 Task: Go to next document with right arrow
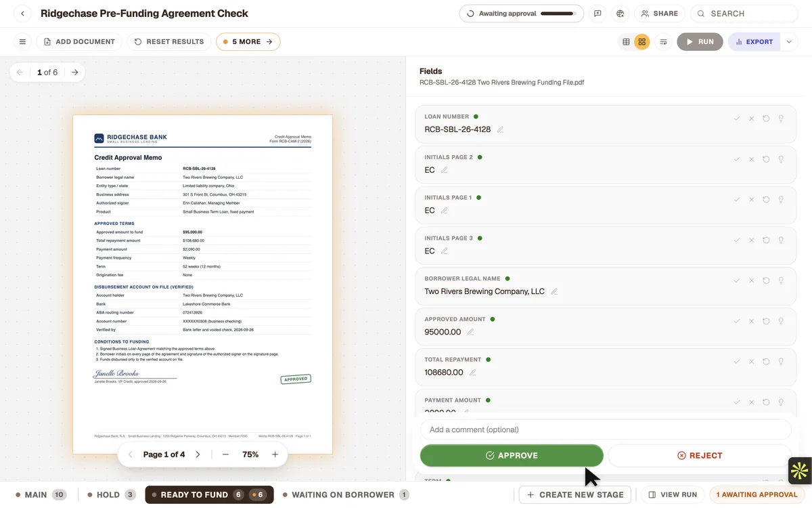tap(75, 72)
